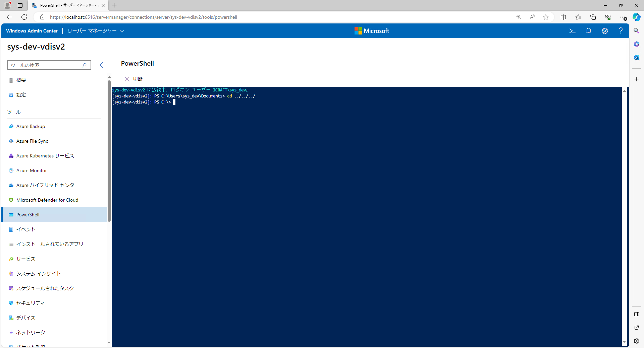Viewport: 644px width, 348px height.
Task: Open Azure ハイブリッド センター
Action: (x=54, y=185)
